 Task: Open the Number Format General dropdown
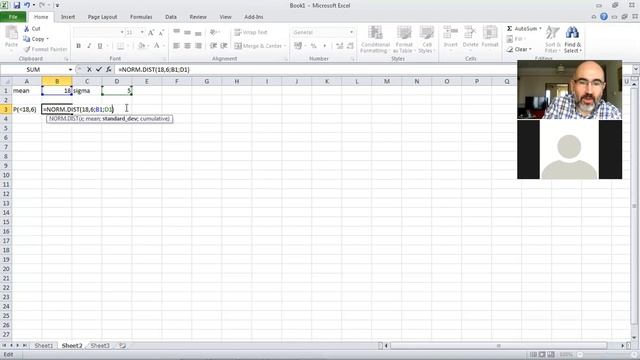click(x=351, y=32)
